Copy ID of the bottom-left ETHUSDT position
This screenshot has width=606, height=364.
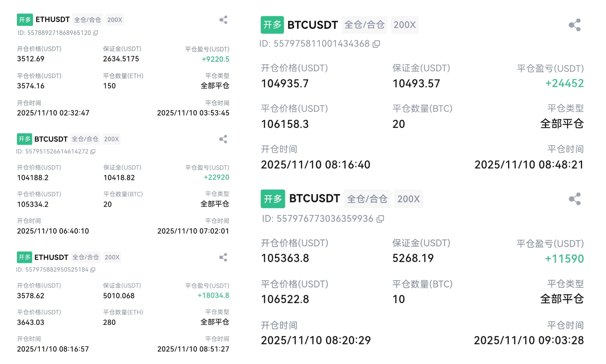[93, 270]
